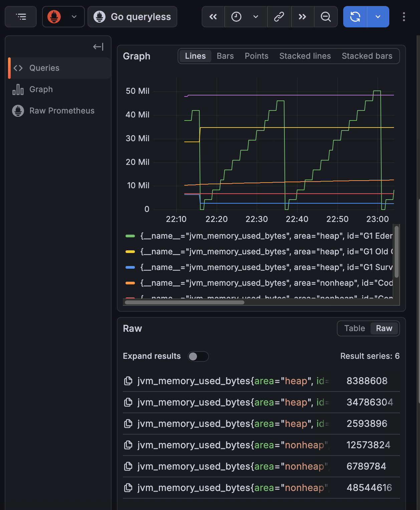
Task: Select the Stacked lines graph style
Action: pyautogui.click(x=305, y=56)
